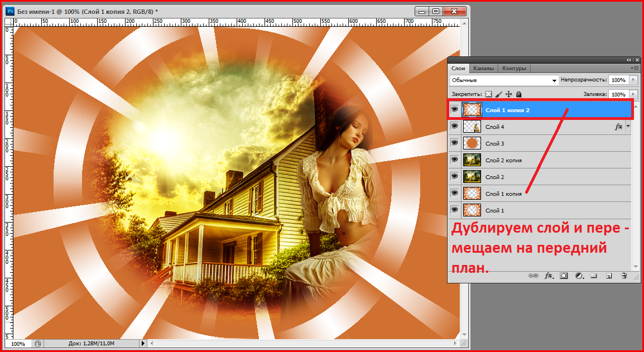Create new fill or adjustment layer
The image size is (644, 352).
579,276
